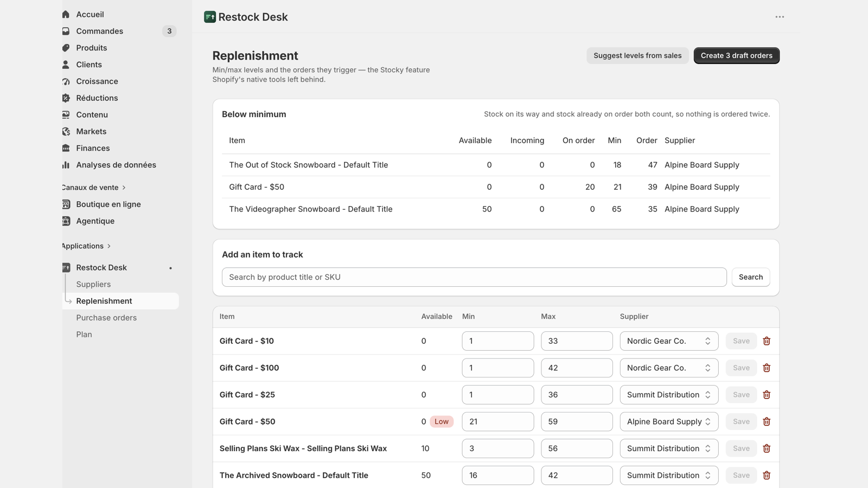The height and width of the screenshot is (488, 868).
Task: Open supplier dropdown for tracked Gift Card - $50
Action: 669,422
